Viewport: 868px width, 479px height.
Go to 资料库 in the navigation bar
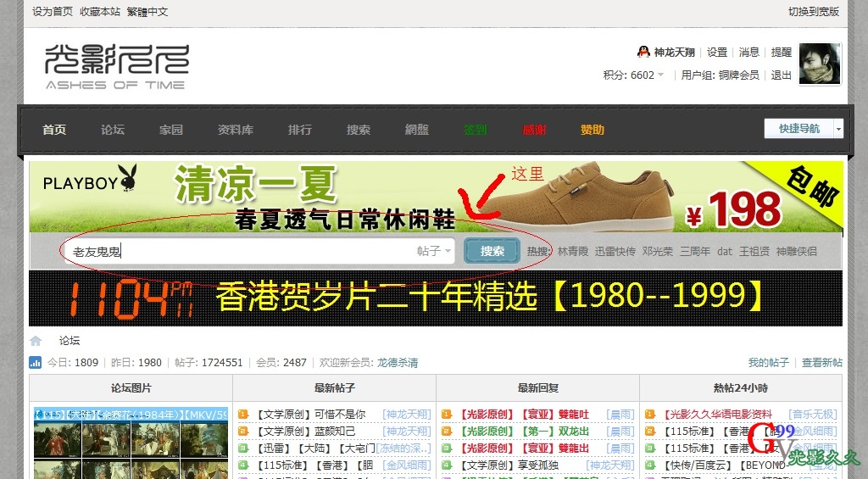tap(236, 130)
